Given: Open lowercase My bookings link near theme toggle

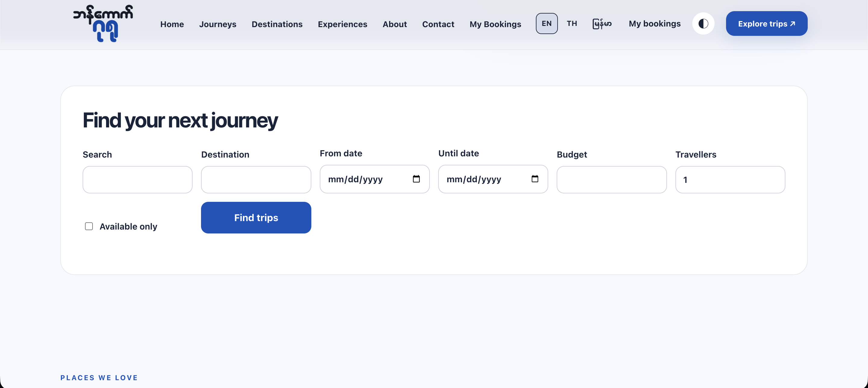Looking at the screenshot, I should (x=654, y=23).
